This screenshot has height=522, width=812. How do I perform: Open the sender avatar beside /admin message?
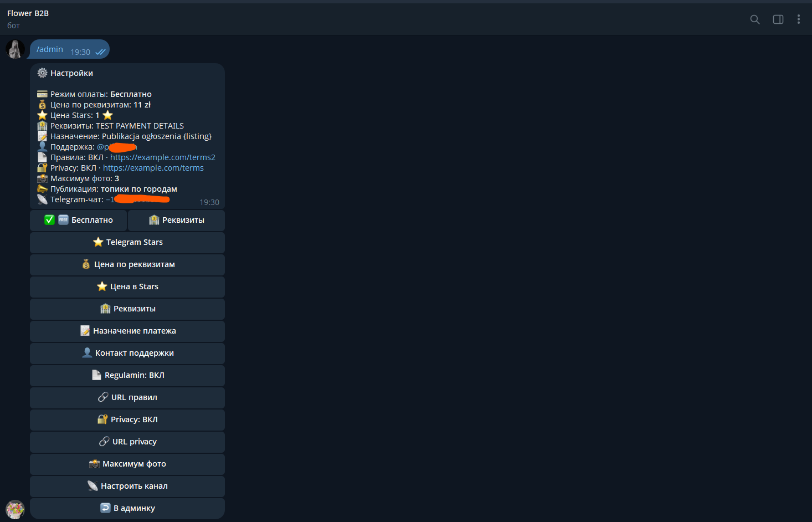15,49
